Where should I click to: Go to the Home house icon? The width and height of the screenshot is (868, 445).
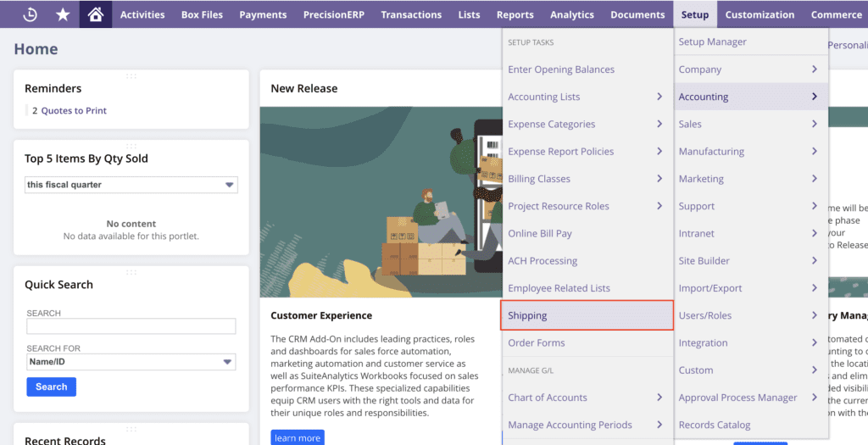click(96, 14)
